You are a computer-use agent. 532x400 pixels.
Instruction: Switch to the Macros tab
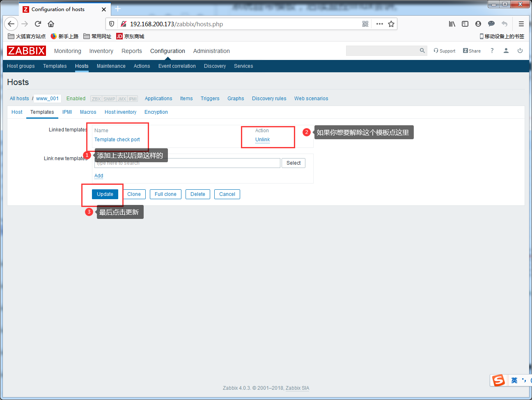[88, 112]
